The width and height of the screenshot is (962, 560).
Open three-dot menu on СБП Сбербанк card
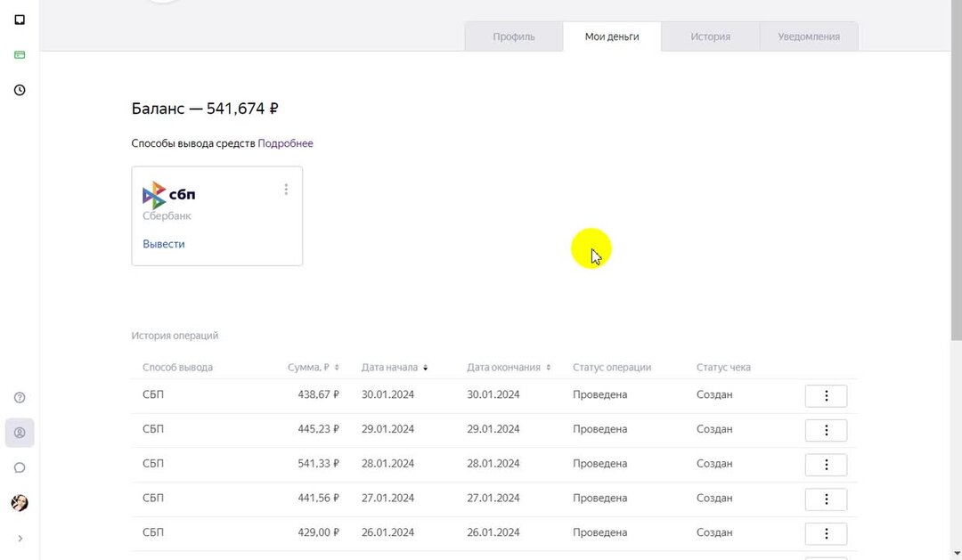[x=286, y=190]
